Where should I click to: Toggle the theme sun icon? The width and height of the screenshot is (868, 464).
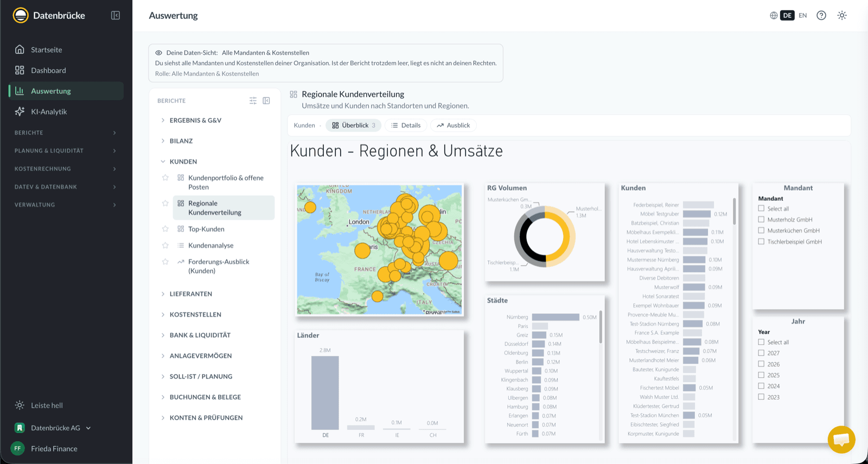point(842,15)
